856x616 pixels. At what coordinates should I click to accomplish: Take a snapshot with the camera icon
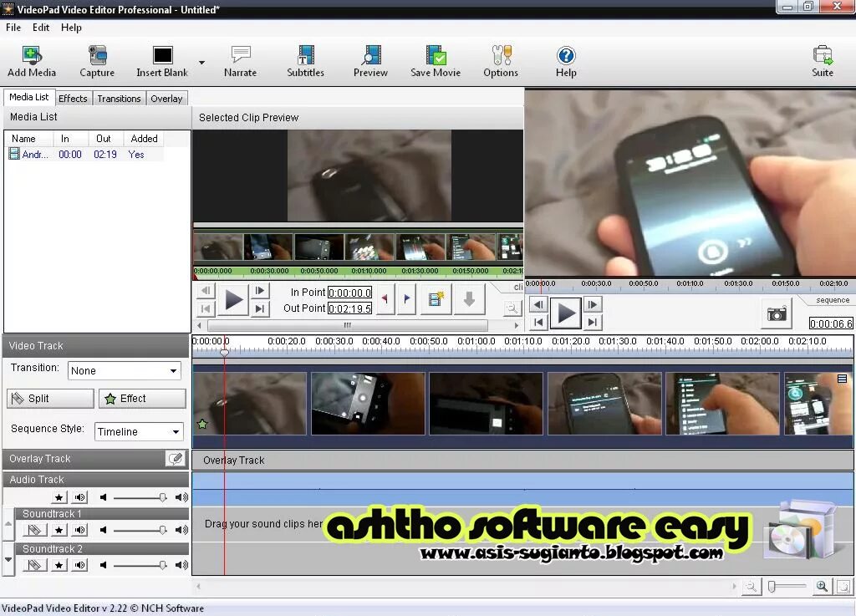777,313
